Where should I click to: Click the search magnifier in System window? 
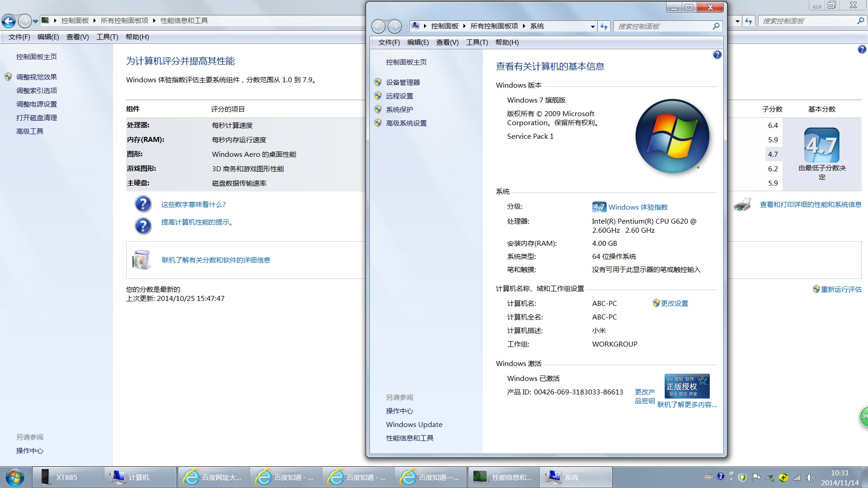pos(716,26)
